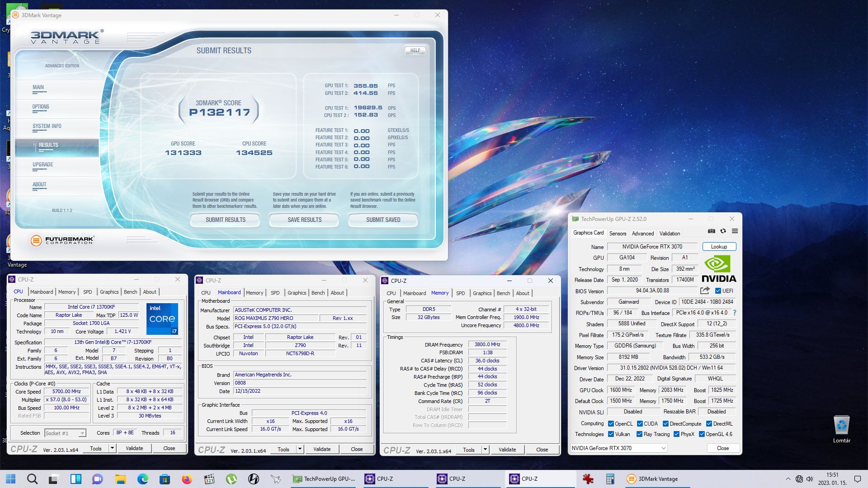Launch Firefox from the taskbar
This screenshot has height=488, width=868.
coord(187,479)
